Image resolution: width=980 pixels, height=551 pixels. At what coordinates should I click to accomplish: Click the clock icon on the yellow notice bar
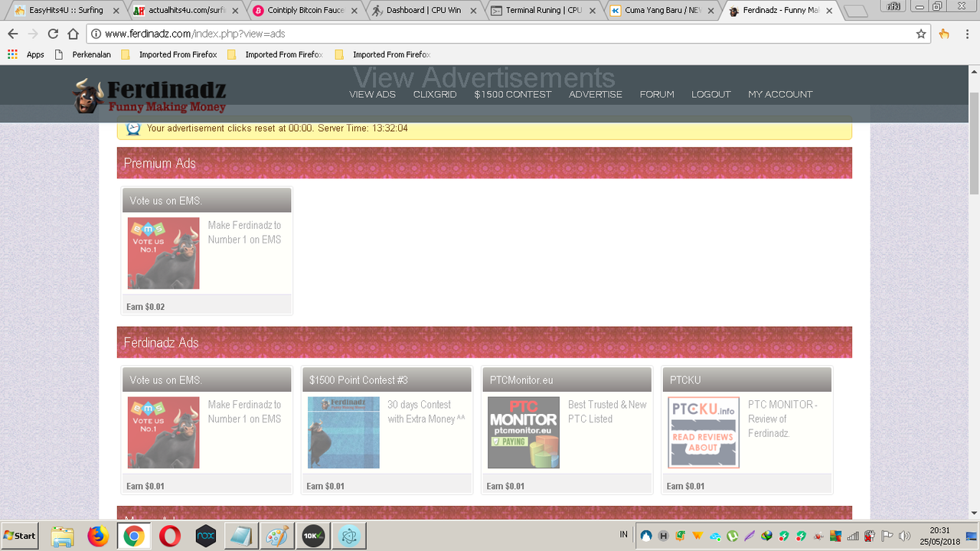tap(132, 129)
